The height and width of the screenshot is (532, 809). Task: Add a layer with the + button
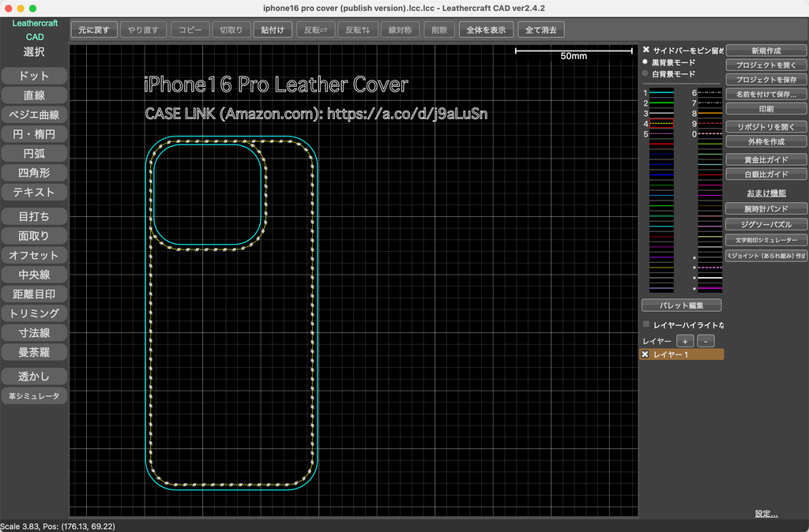(x=685, y=341)
